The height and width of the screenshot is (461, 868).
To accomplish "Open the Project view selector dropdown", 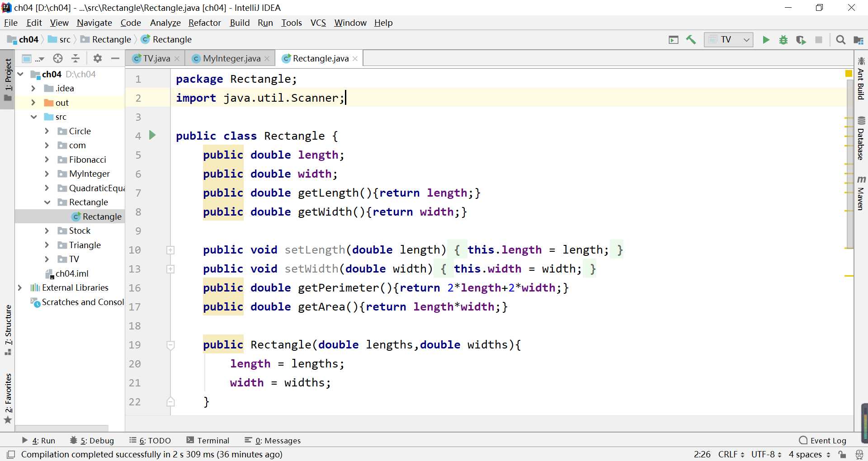I will 33,58.
